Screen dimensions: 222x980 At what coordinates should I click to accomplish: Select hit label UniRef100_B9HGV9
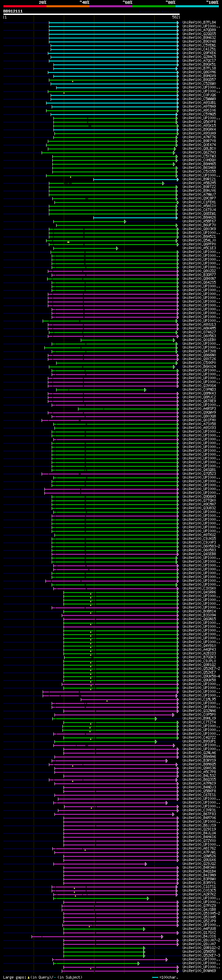(199, 76)
